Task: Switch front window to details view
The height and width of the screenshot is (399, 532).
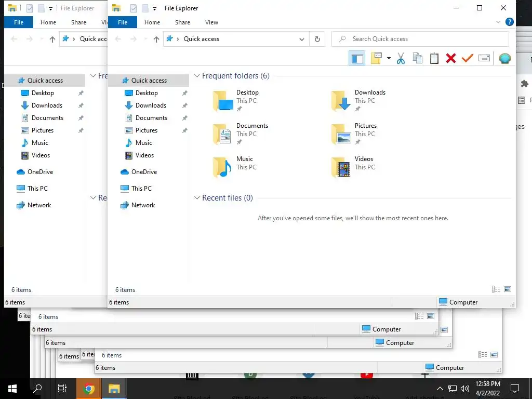Action: tap(496, 289)
